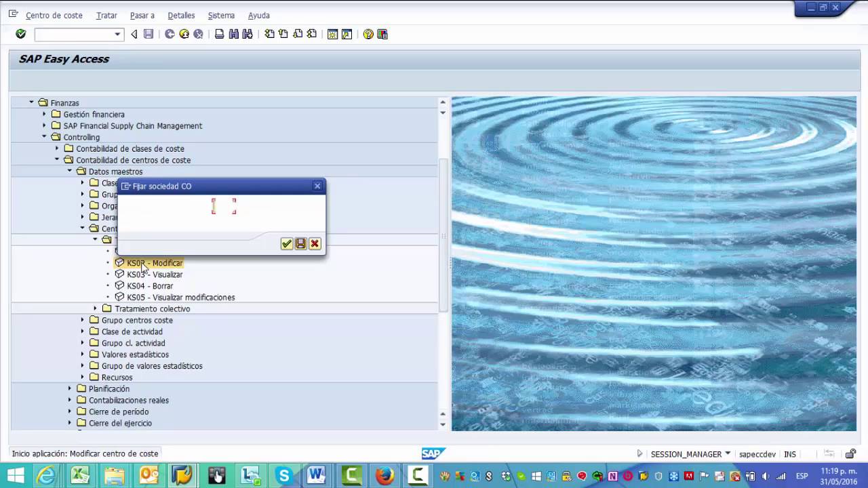
Task: Click the Create New Session icon
Action: coord(332,34)
